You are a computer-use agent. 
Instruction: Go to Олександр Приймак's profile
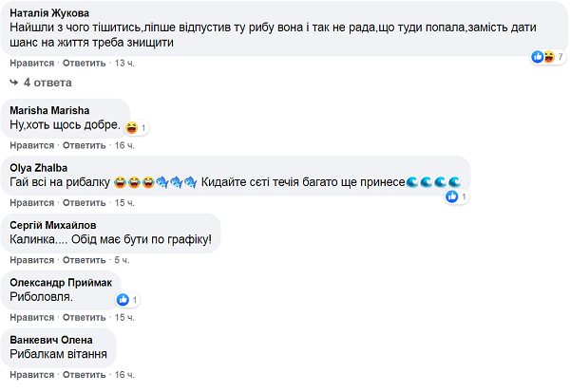(60, 282)
